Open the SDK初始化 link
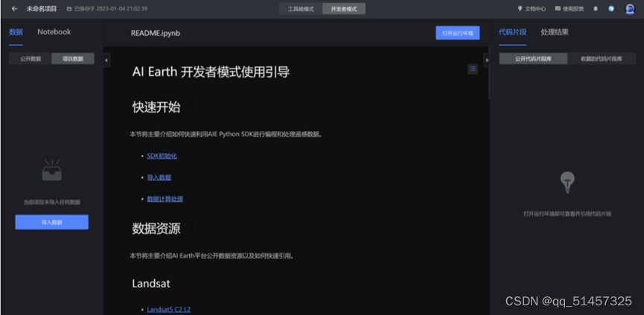Screen dimensions: 644x315 (162, 156)
